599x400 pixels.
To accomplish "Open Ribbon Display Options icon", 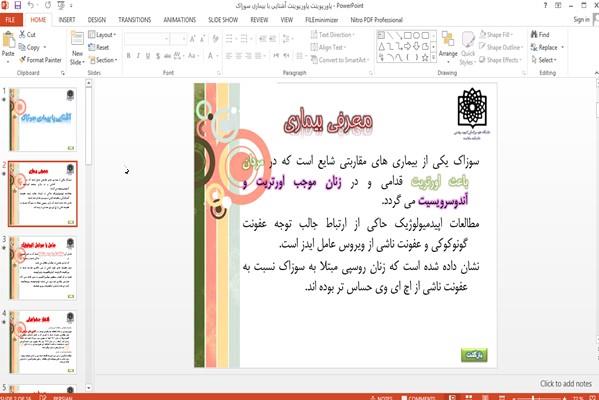I will click(x=558, y=5).
